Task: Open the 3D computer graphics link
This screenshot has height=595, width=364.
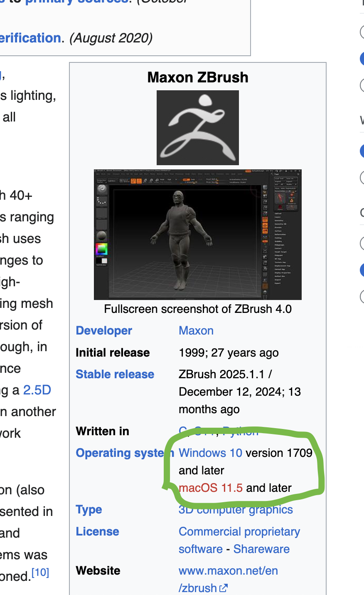Action: point(236,510)
